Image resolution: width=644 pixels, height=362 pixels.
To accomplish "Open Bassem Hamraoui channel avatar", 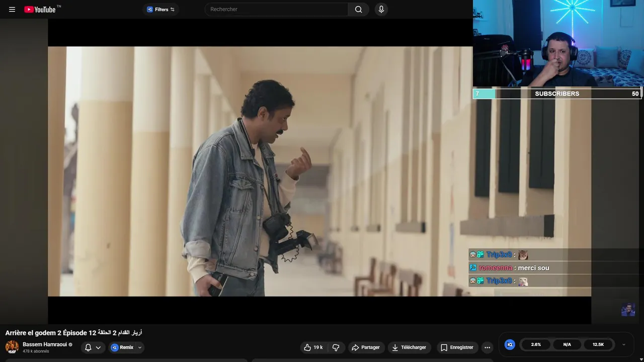I will (12, 347).
